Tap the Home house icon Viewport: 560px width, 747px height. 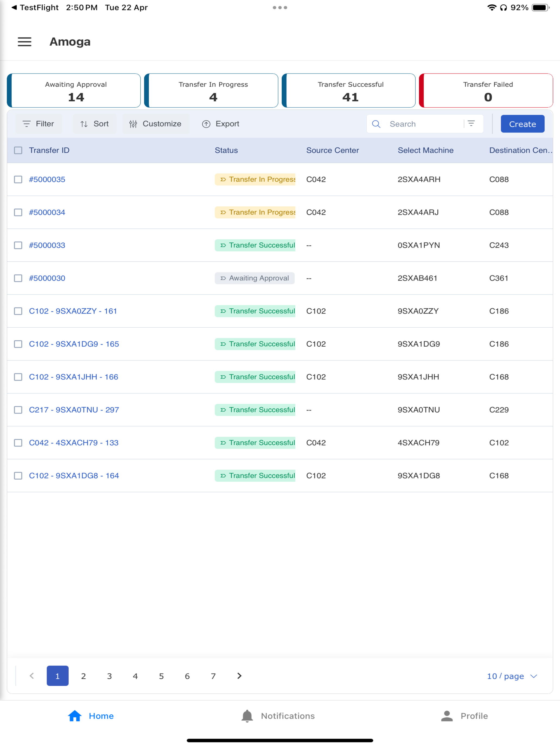tap(75, 716)
